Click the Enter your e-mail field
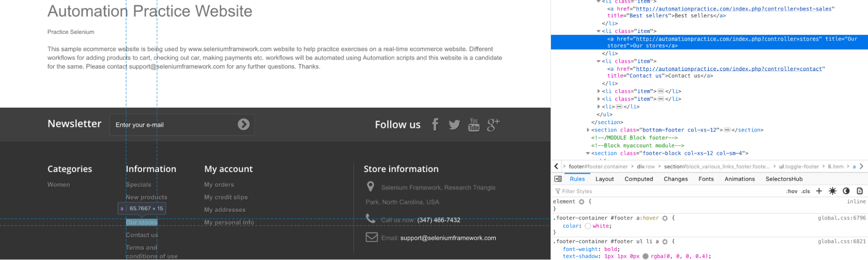This screenshot has height=260, width=868. click(x=174, y=125)
